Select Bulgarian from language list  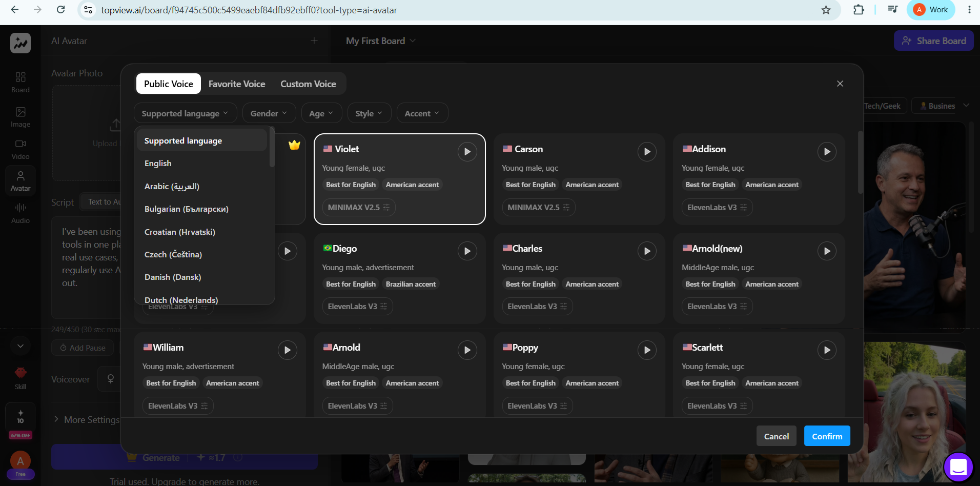point(202,209)
